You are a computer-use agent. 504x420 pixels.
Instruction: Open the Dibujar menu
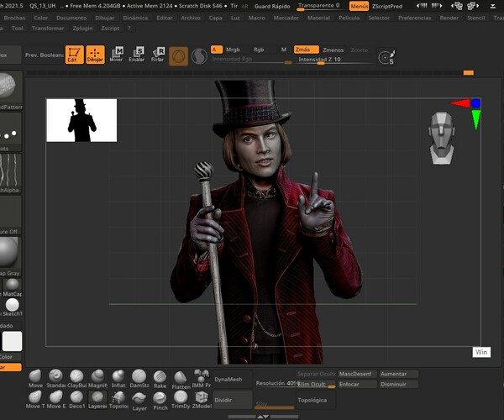pyautogui.click(x=105, y=18)
